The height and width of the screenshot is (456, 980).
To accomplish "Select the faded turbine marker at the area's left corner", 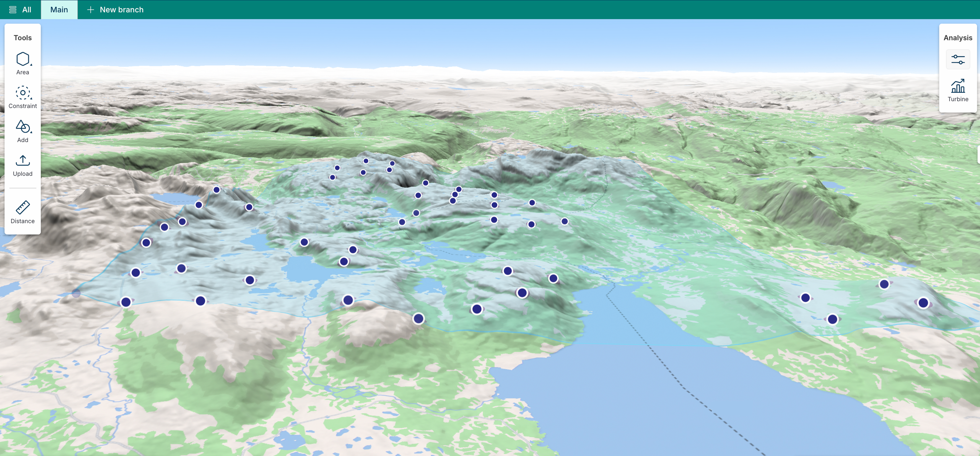I will pyautogui.click(x=76, y=293).
